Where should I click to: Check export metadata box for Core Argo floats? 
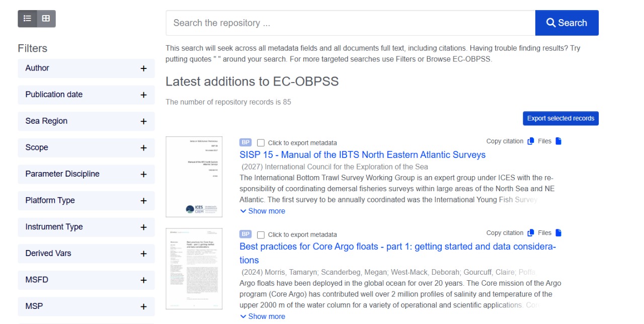pyautogui.click(x=261, y=234)
